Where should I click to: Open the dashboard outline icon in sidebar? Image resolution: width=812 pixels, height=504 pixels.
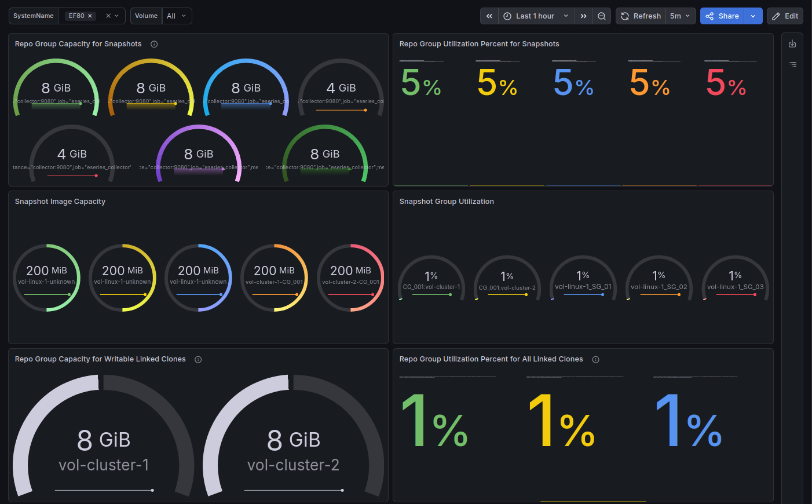pos(792,64)
